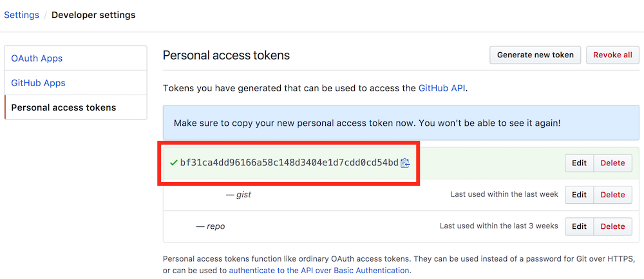Click the newly generated token string
Screen dimensions: 644x279
[289, 163]
